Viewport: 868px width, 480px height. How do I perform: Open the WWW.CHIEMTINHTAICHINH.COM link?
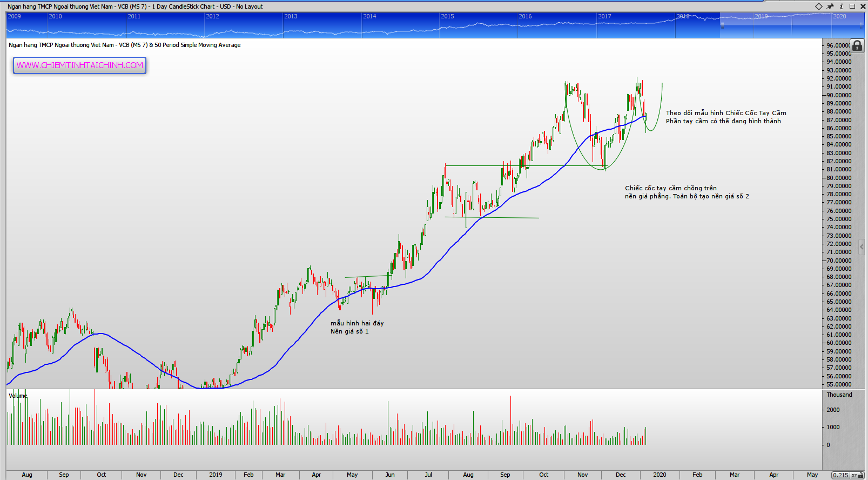coord(80,65)
